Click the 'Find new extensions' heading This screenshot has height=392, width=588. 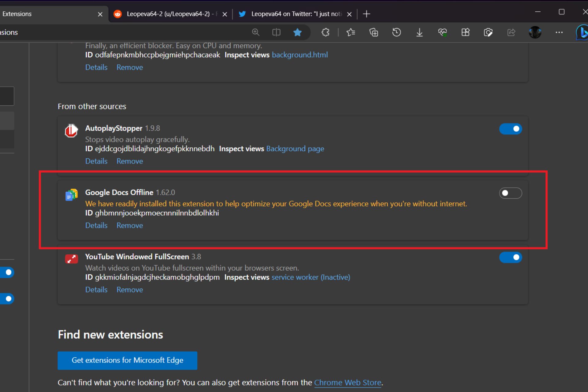[x=110, y=335]
